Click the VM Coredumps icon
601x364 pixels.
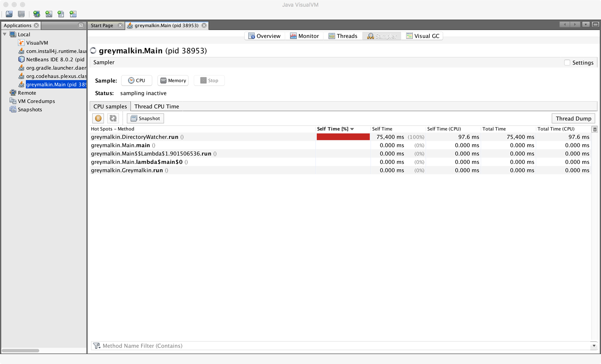[13, 101]
